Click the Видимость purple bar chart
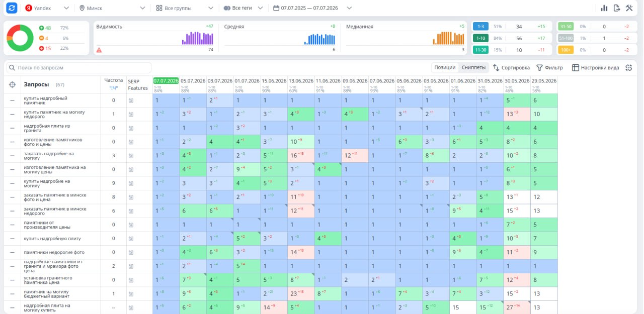Screen dimensions: 644x314 (198, 39)
